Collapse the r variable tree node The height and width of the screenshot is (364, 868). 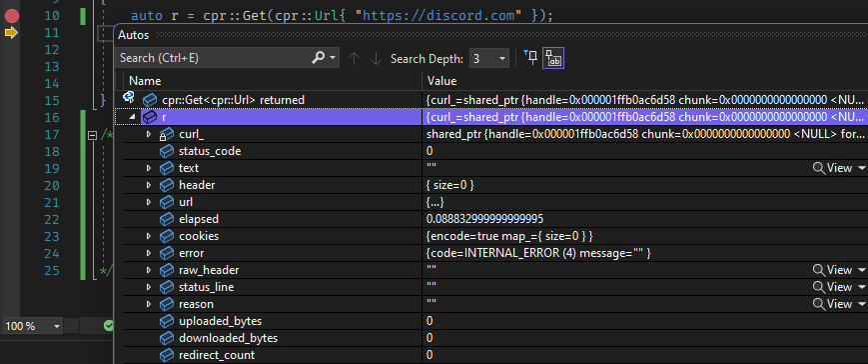132,117
